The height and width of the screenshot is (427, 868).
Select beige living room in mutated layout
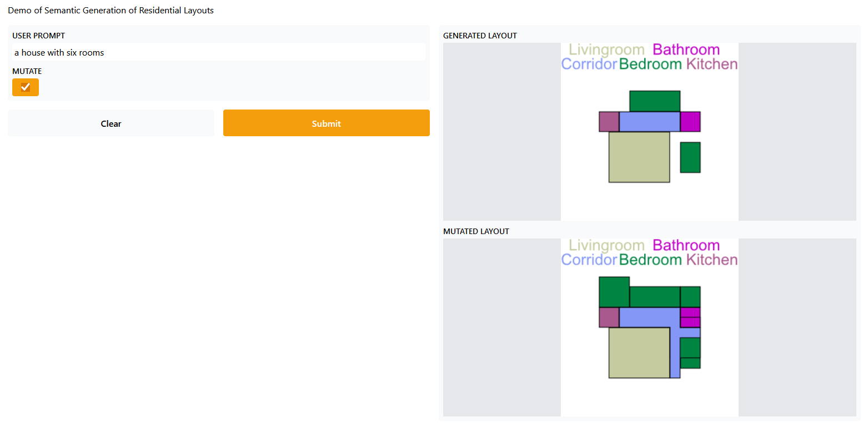tap(639, 352)
